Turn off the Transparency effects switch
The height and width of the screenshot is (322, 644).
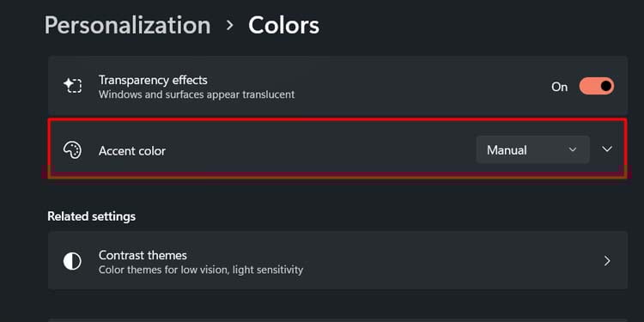click(x=597, y=86)
